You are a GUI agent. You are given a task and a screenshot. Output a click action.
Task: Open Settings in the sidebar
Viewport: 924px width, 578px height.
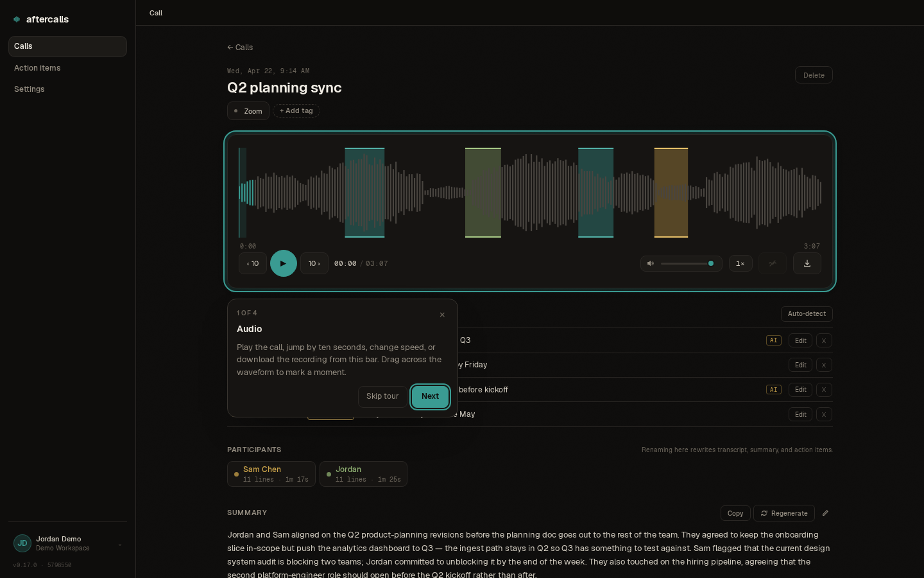click(67, 89)
